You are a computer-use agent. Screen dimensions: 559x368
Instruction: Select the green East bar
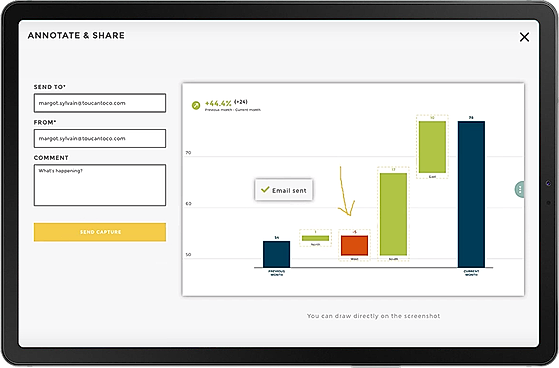tap(432, 147)
